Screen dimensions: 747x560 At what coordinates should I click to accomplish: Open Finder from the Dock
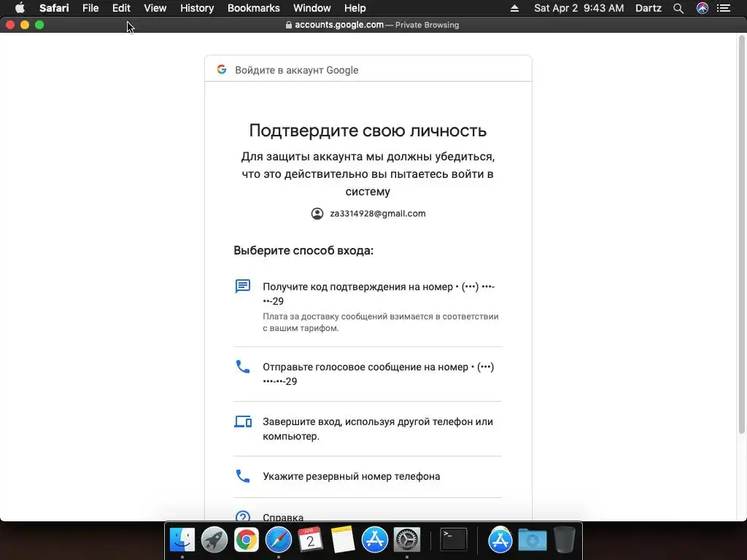(x=182, y=540)
